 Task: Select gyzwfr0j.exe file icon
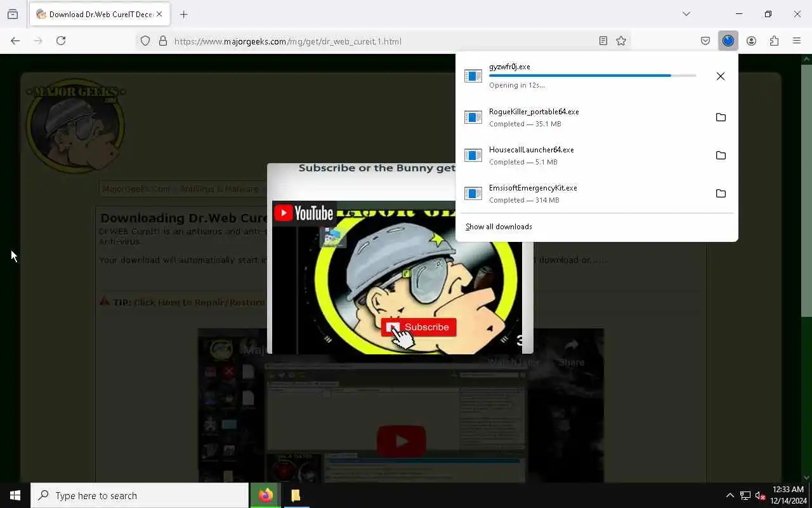(x=473, y=76)
